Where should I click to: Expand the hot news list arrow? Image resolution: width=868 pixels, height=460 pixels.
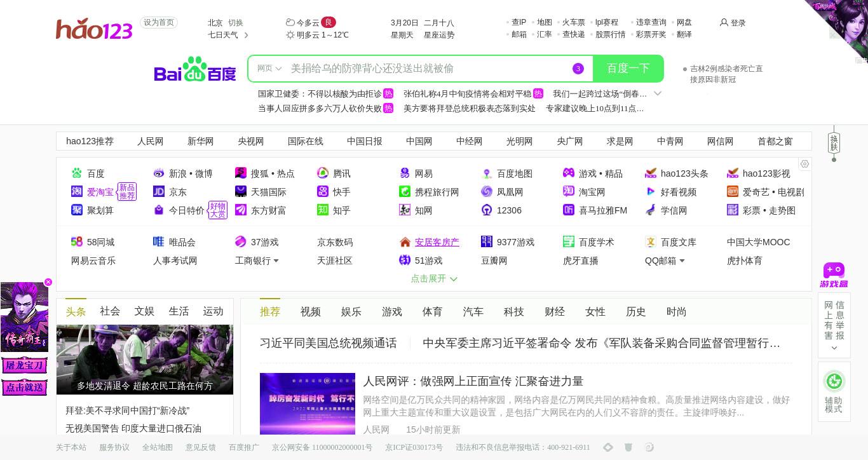coord(658,93)
